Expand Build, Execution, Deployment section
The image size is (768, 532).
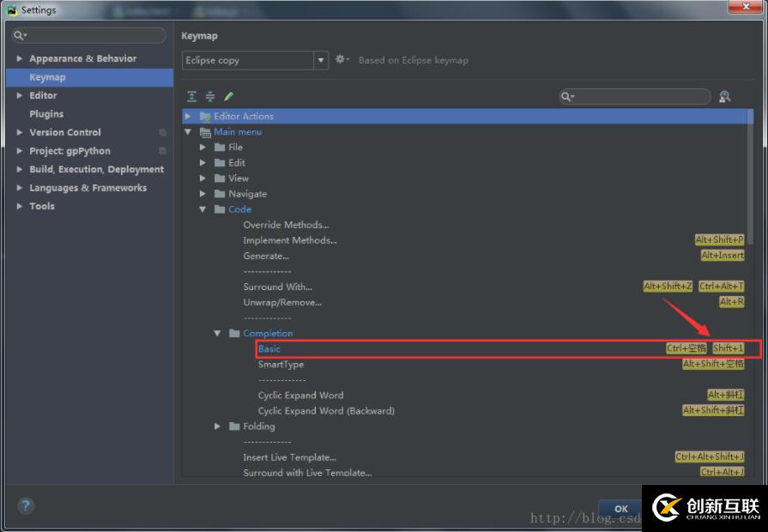20,169
